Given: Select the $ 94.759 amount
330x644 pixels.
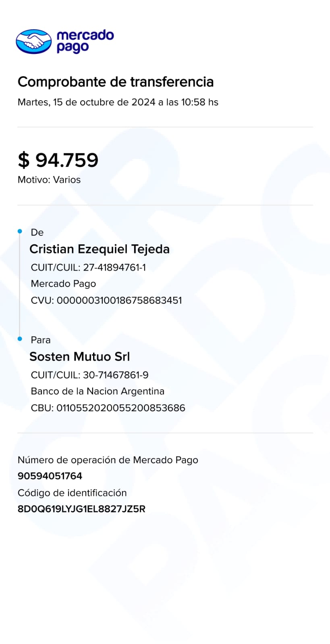Looking at the screenshot, I should click(x=58, y=160).
